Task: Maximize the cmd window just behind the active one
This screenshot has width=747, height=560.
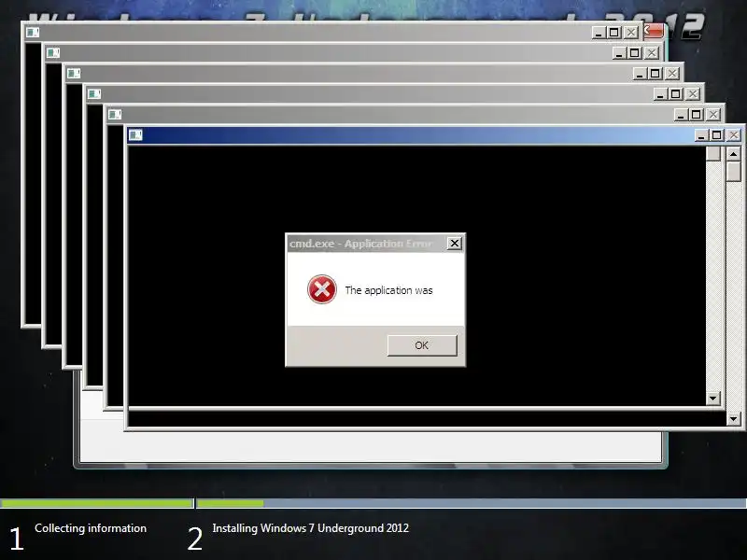Action: [x=696, y=114]
